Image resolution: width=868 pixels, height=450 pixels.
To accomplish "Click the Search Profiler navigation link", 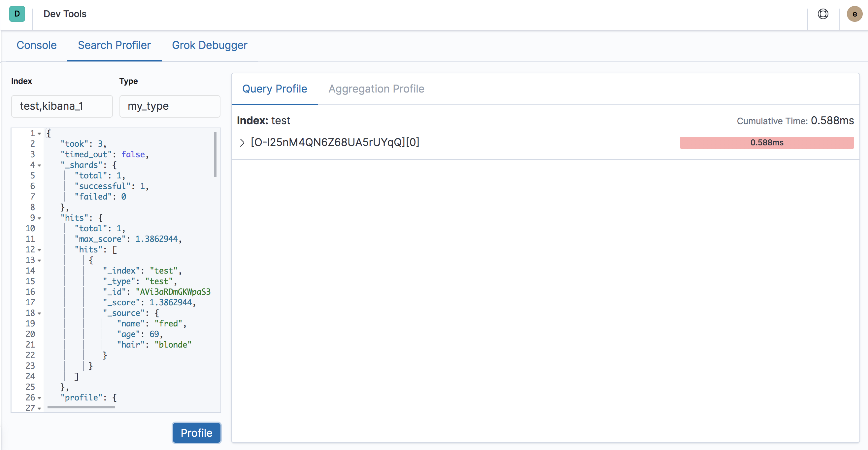I will point(114,45).
